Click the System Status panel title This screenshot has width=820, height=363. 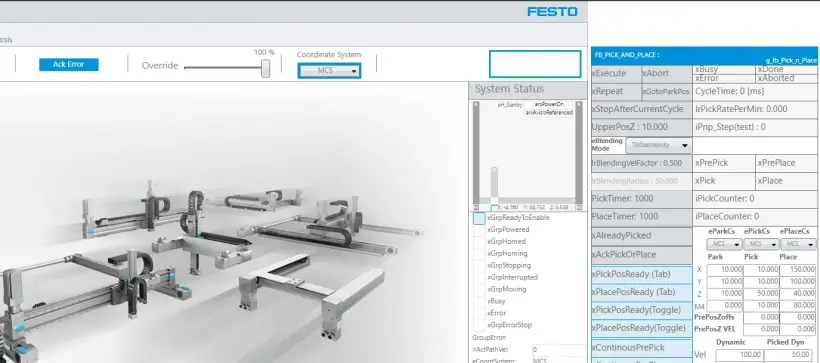pos(509,89)
